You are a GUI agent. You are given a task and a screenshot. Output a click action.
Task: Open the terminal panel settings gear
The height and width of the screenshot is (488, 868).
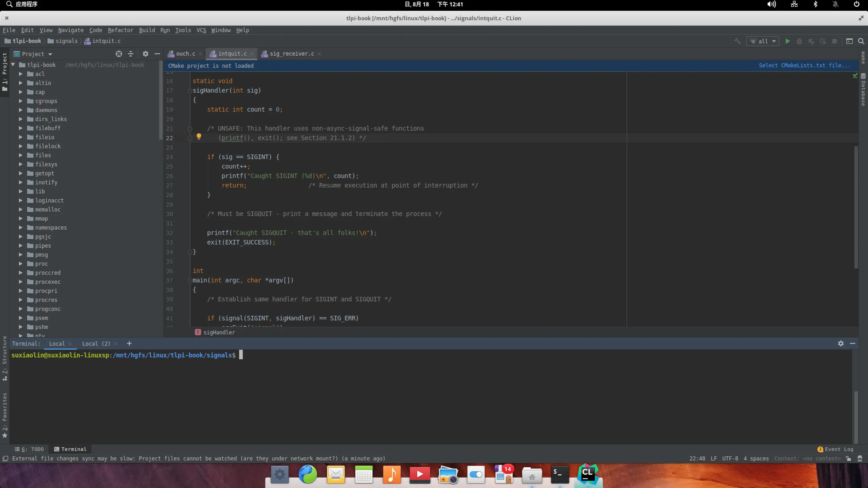pos(841,343)
